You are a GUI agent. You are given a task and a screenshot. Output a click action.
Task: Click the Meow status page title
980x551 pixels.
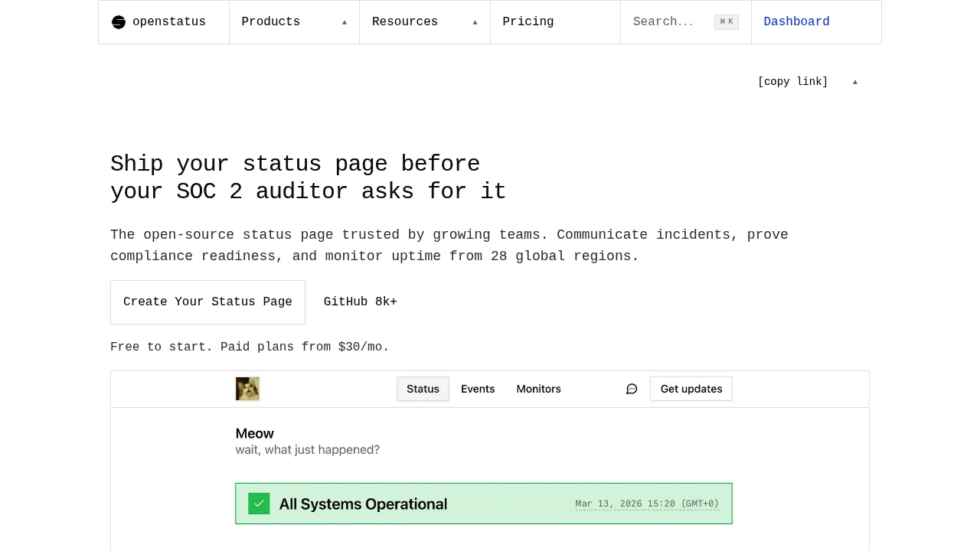coord(255,433)
